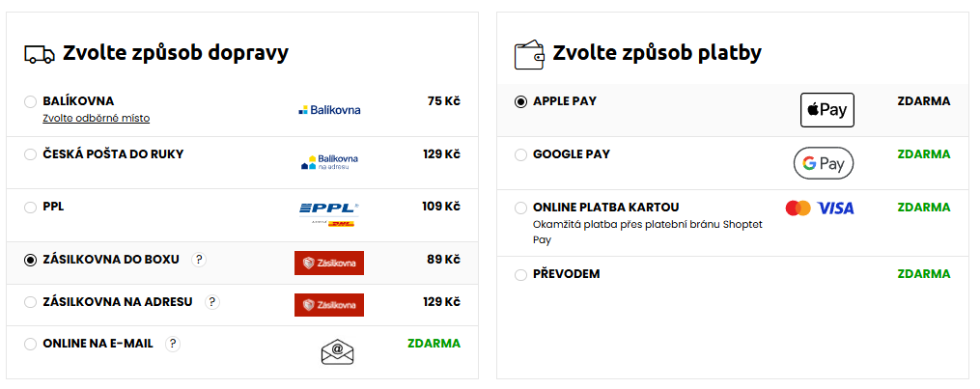Click the e-mail envelope delivery icon

(x=338, y=352)
